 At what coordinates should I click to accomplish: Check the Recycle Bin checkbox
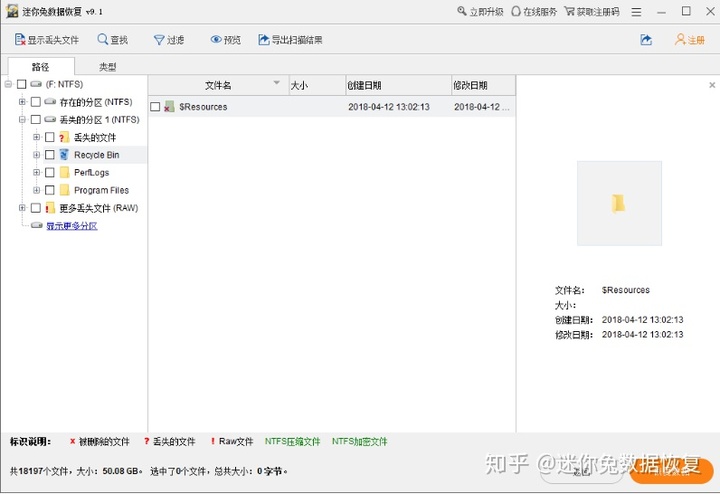(x=50, y=155)
